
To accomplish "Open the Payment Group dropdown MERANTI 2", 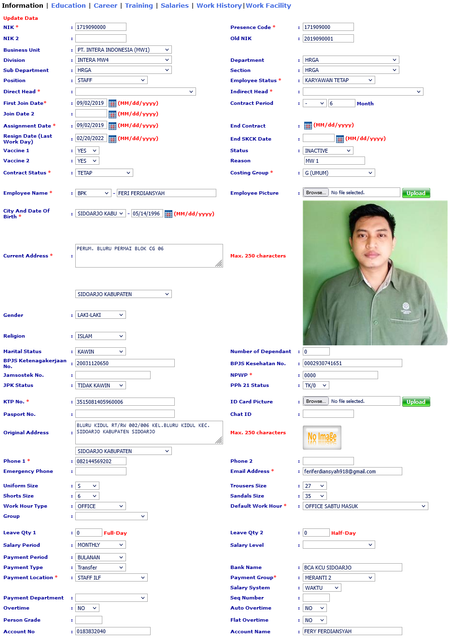I will click(x=339, y=578).
